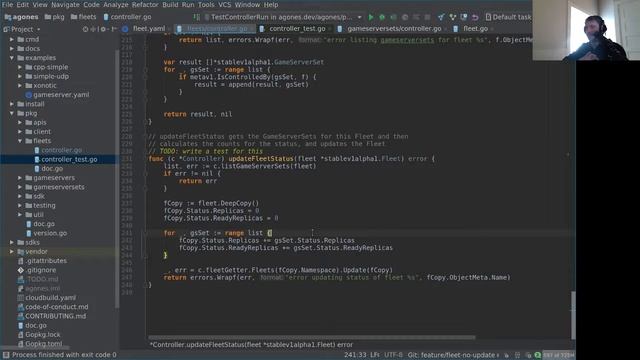Click the agones breadcrumb
This screenshot has height=360, width=640.
pos(21,17)
